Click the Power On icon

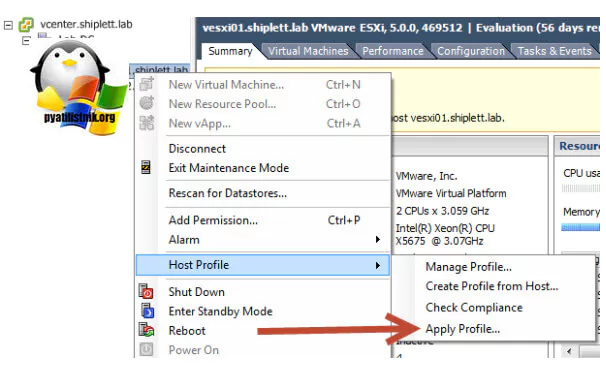pos(146,349)
